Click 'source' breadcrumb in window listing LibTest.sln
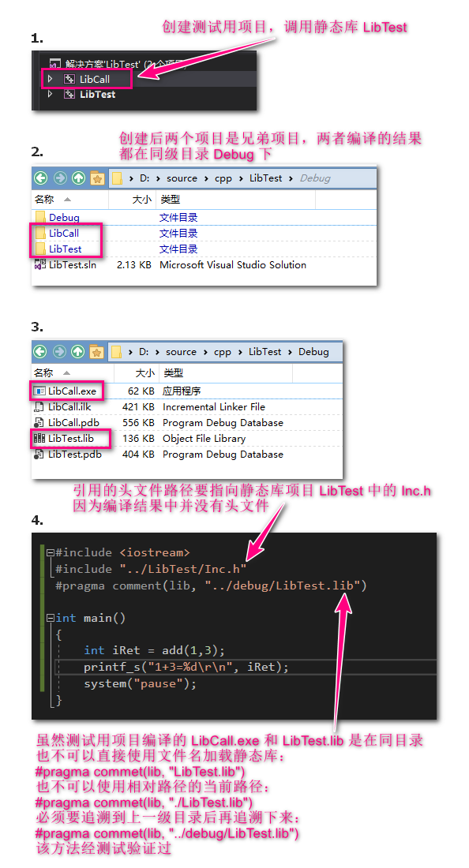 pos(182,178)
